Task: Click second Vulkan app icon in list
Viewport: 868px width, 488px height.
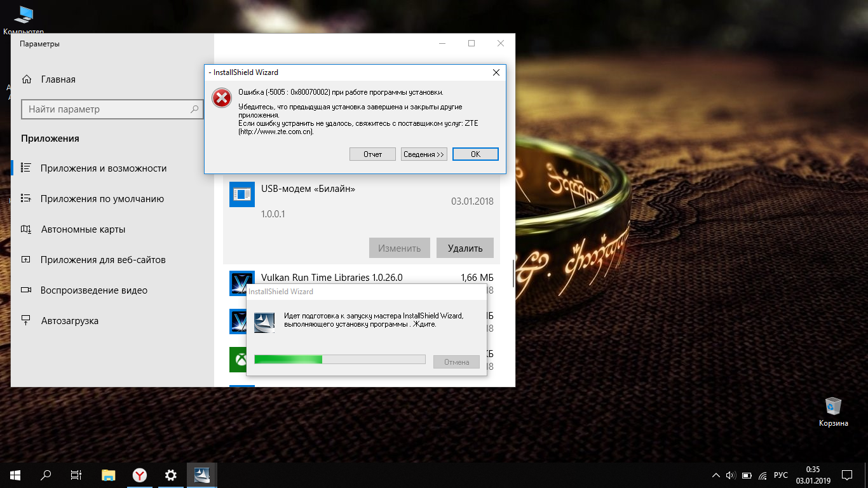Action: (x=238, y=322)
